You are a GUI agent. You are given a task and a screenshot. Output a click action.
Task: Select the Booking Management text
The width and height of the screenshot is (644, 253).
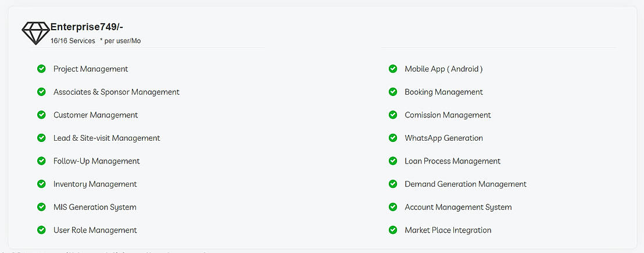pos(444,92)
